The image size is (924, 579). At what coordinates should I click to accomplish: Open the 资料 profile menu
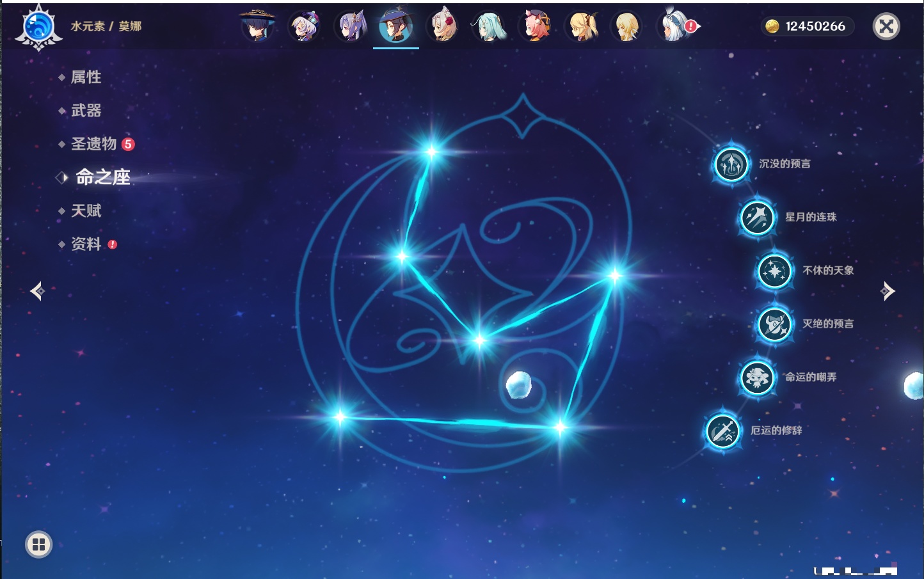tap(86, 244)
